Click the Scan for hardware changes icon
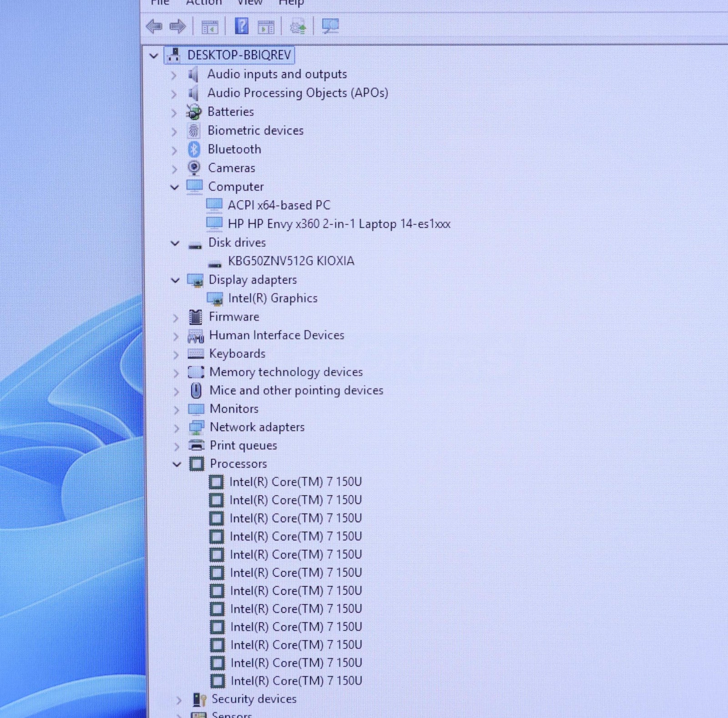 [330, 26]
